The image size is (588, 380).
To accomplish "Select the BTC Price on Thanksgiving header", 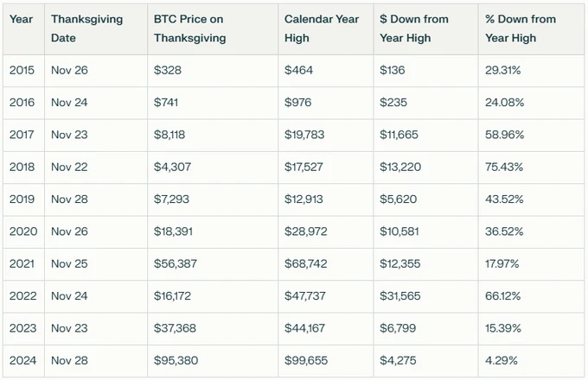I will [x=190, y=28].
